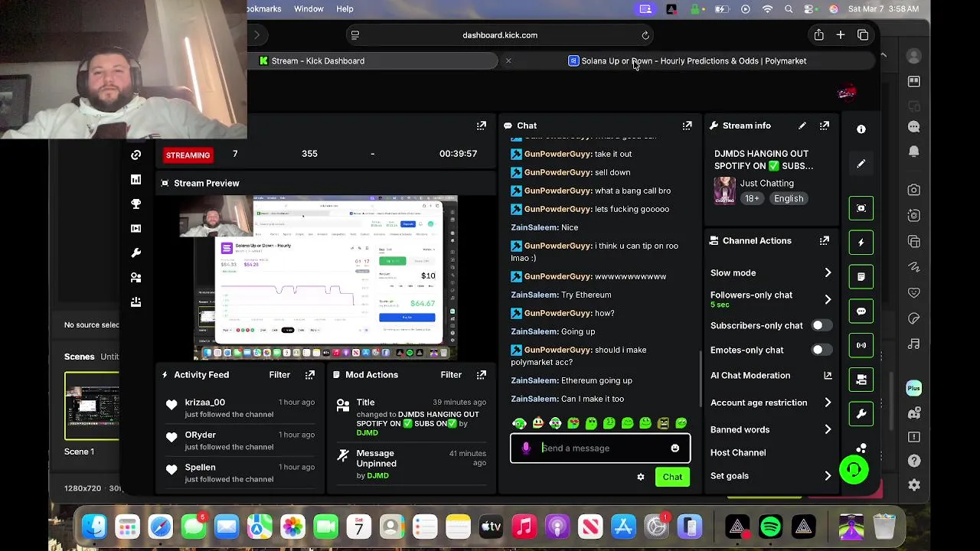Open emoji picker in message box
980x551 pixels.
[x=675, y=448]
